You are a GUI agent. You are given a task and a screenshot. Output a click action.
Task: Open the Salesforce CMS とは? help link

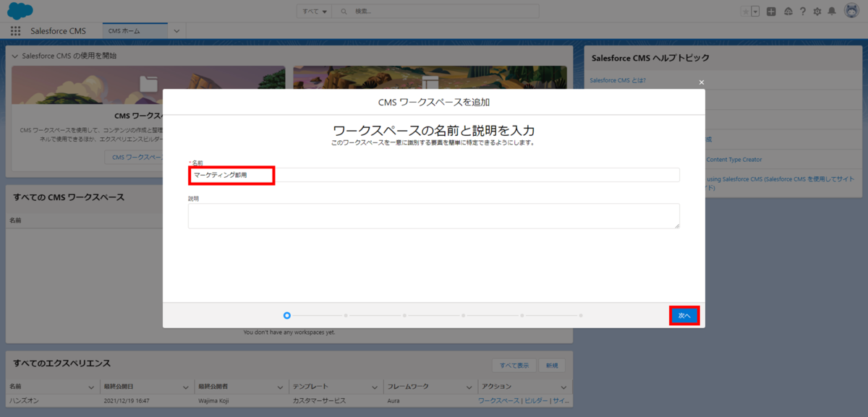click(x=618, y=80)
